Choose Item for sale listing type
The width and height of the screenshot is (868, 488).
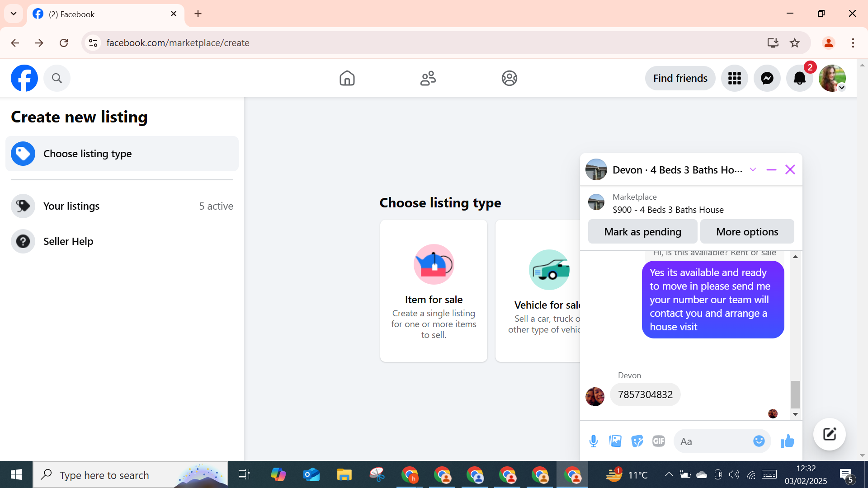pos(434,291)
